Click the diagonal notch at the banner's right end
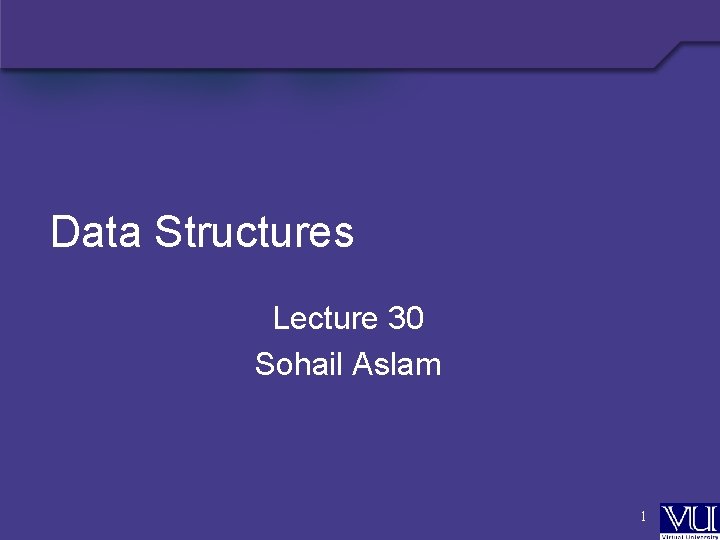The image size is (720, 540). 669,56
